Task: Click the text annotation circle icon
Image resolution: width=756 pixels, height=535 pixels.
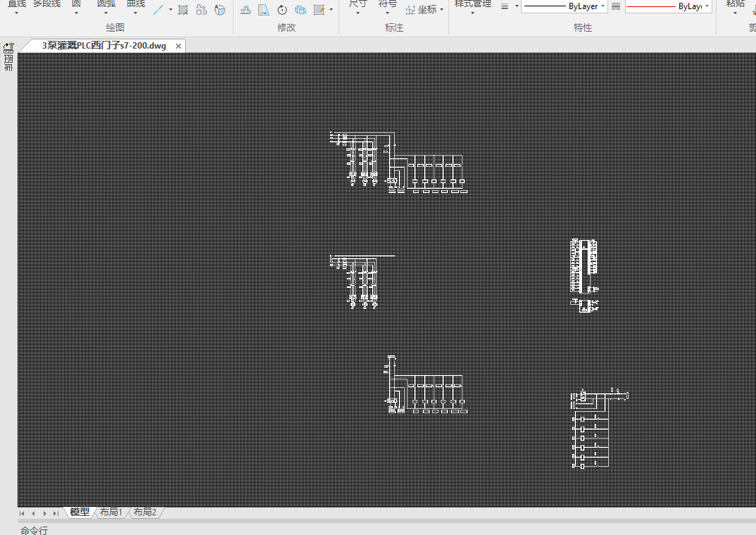Action: [x=220, y=10]
